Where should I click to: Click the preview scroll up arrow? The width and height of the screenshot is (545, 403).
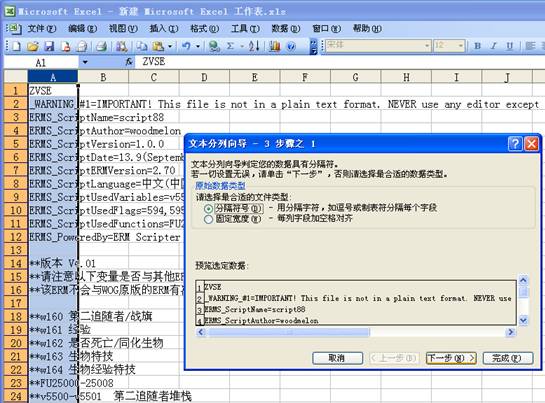click(523, 280)
